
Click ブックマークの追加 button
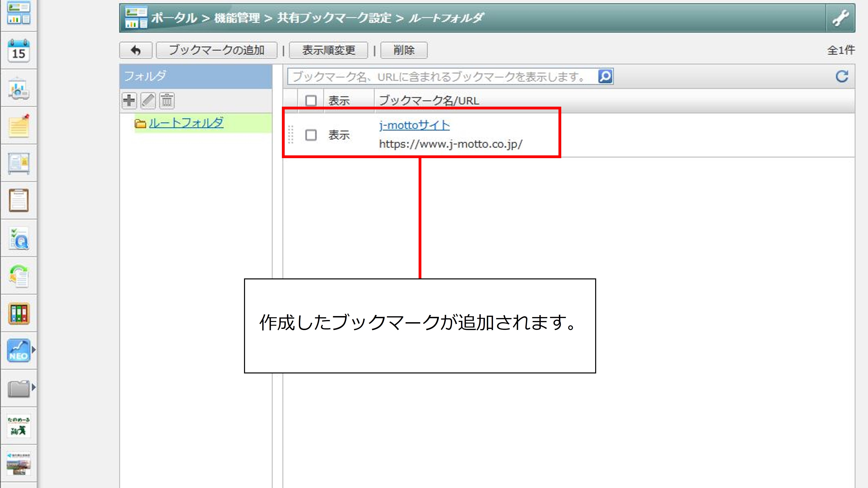pyautogui.click(x=216, y=50)
